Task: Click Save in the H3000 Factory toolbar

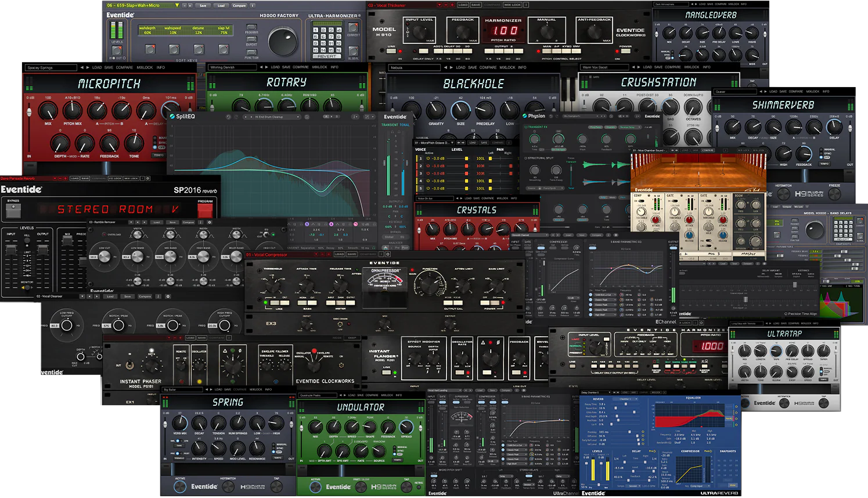Action: (203, 5)
